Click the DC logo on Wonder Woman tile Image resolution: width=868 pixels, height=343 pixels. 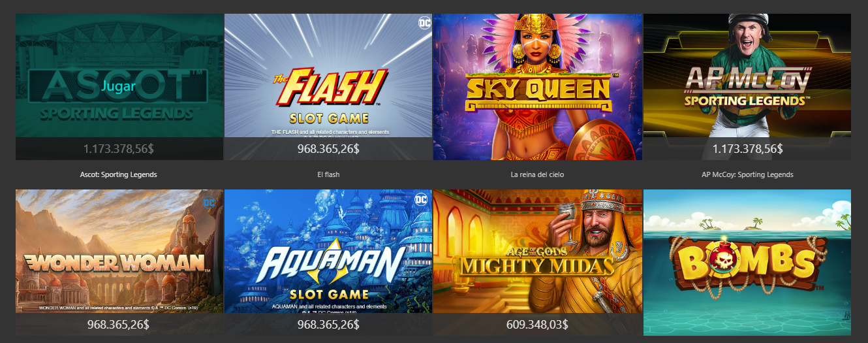[209, 203]
